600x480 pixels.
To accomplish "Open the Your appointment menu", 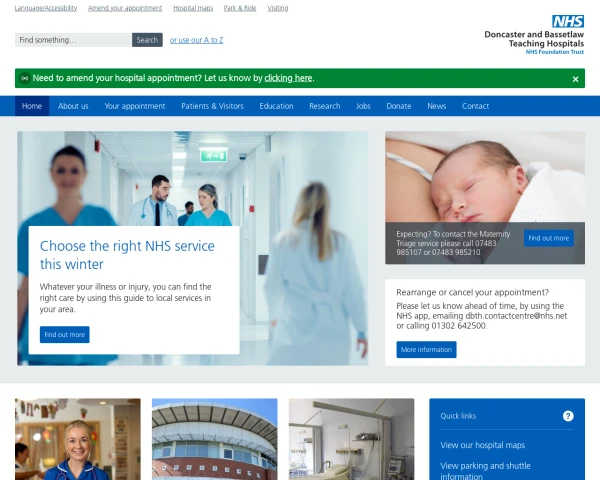I will tap(135, 106).
